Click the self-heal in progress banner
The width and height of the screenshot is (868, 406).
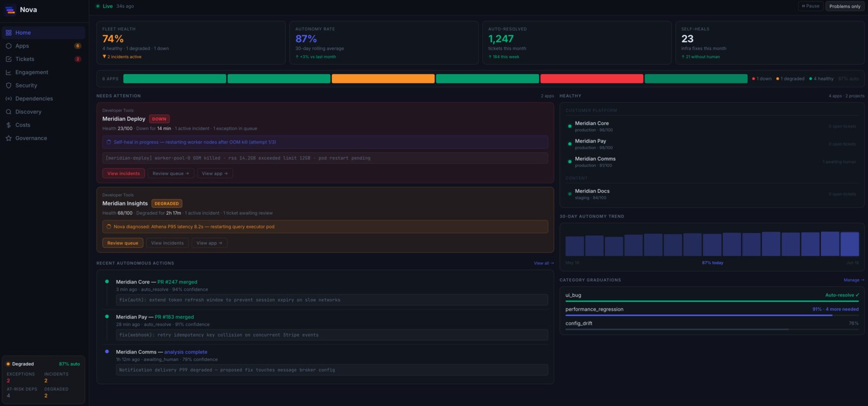click(x=325, y=142)
